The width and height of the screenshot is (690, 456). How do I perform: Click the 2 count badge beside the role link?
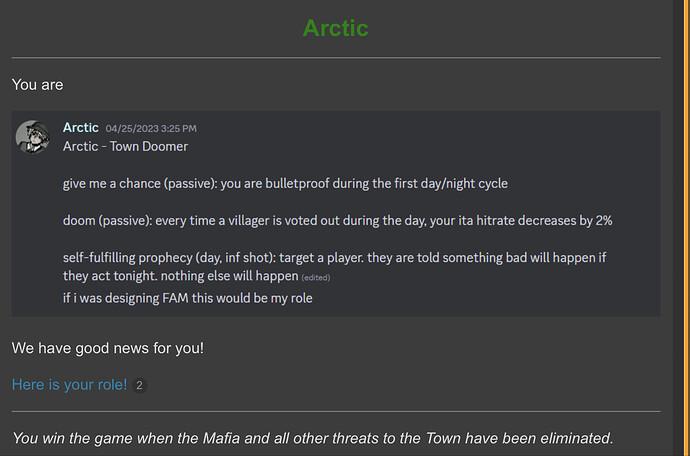pos(139,386)
